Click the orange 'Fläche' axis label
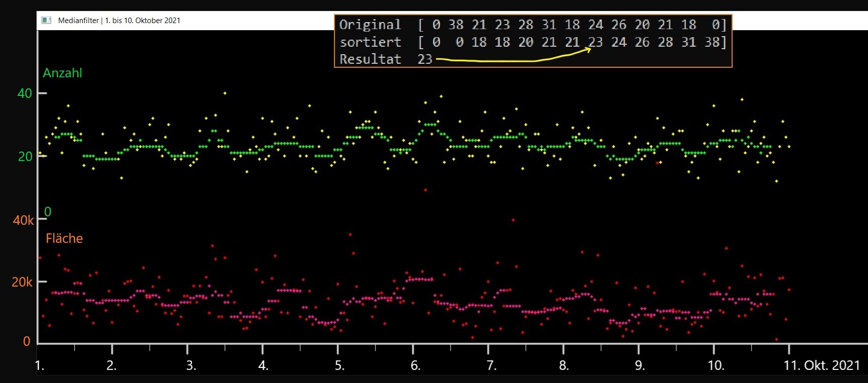 click(64, 238)
